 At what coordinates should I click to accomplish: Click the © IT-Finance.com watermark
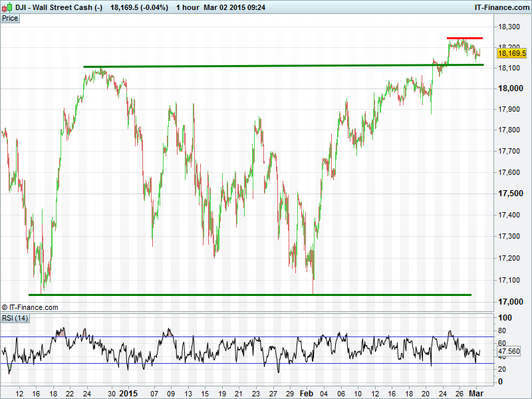point(30,307)
